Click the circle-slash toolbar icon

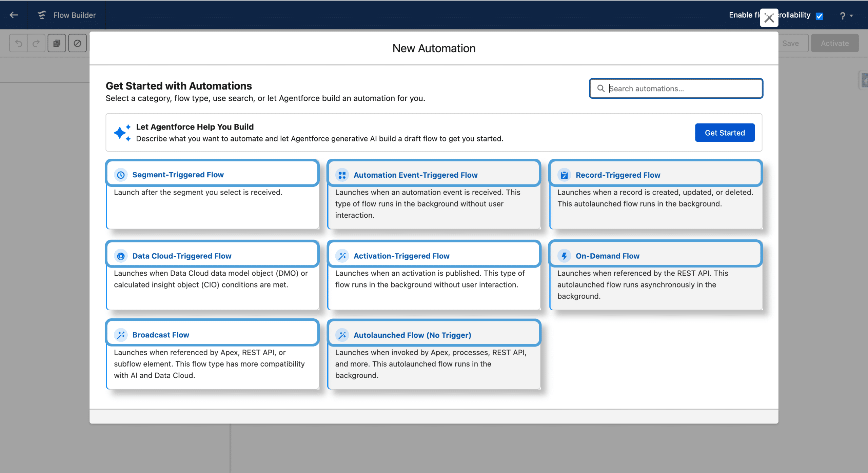click(77, 43)
